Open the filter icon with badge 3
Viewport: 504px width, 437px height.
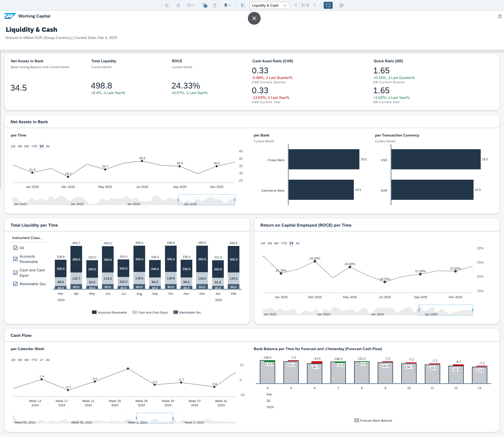[x=204, y=5]
